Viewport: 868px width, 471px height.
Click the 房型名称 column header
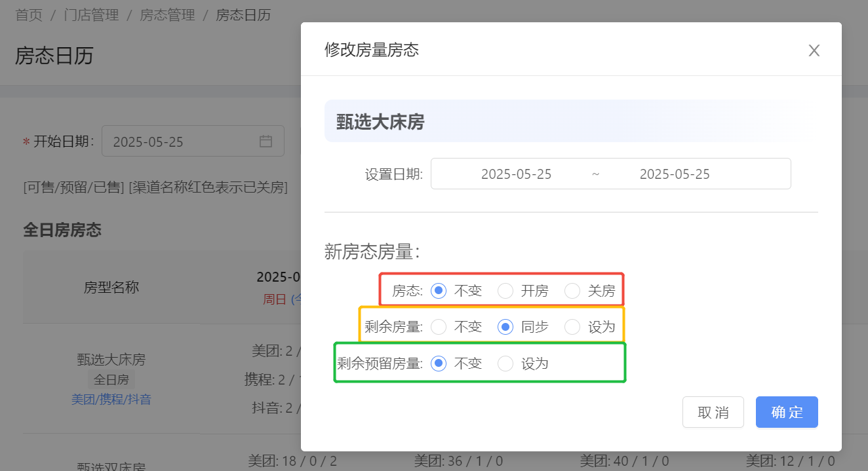111,287
